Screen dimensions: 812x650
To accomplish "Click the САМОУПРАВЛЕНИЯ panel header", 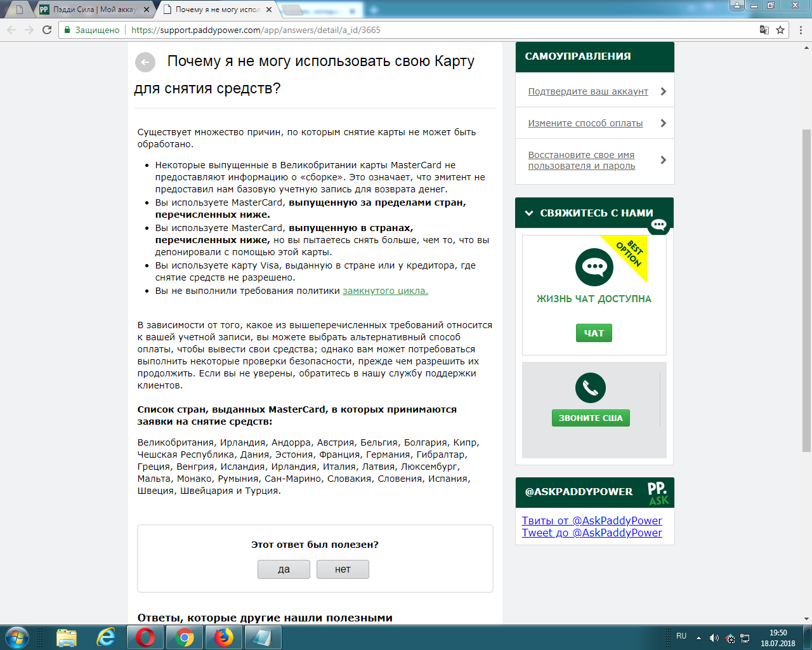I will tap(595, 56).
